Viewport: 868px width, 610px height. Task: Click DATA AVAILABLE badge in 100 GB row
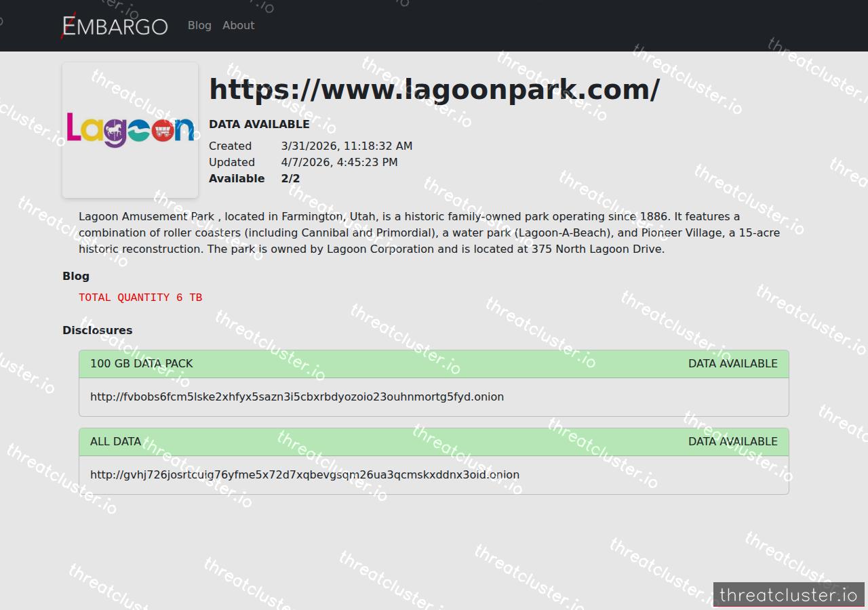click(x=733, y=364)
